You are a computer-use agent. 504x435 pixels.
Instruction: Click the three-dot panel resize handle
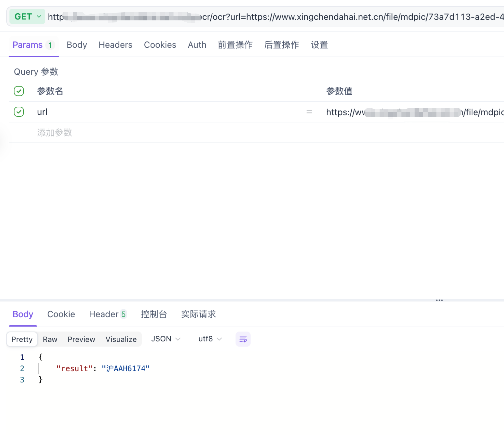click(x=439, y=300)
